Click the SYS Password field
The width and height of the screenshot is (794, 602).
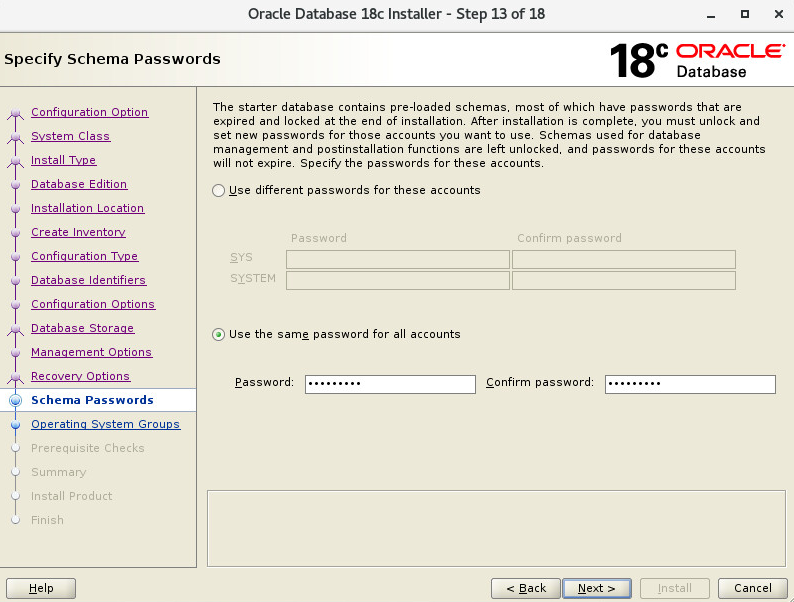coord(398,259)
